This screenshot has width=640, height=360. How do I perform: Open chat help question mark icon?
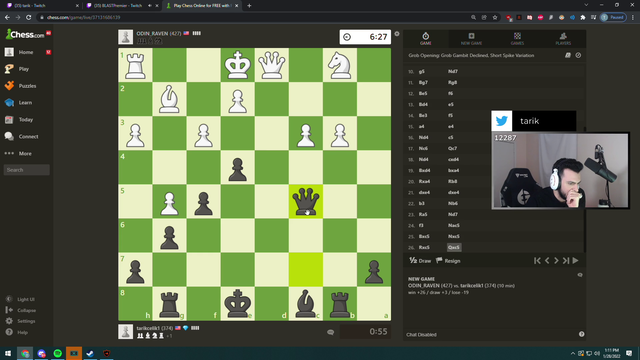tap(581, 334)
